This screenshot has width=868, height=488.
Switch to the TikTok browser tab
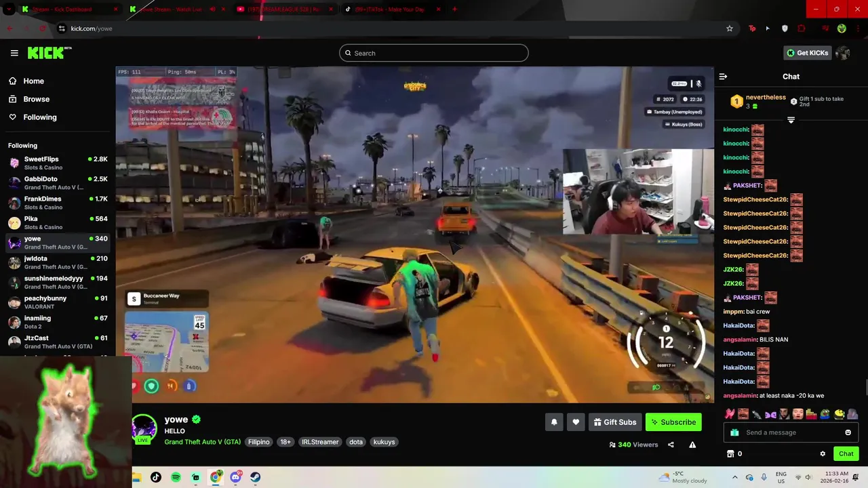(392, 9)
